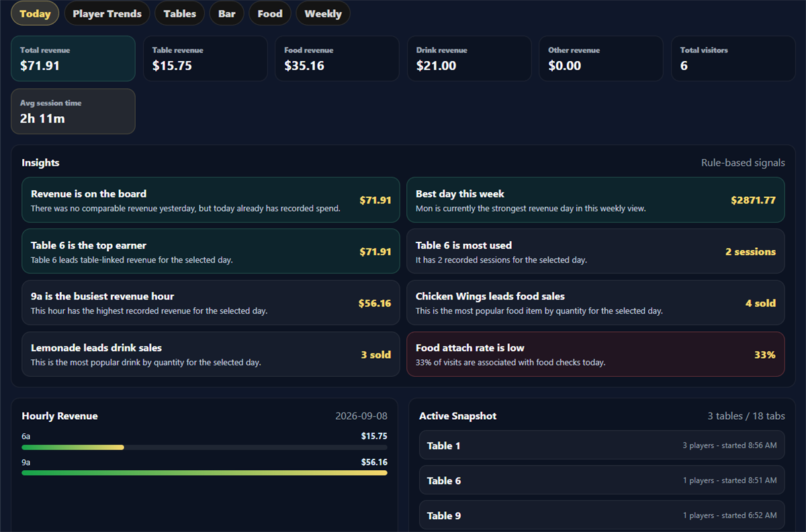
Task: Click the Active Snapshot heading
Action: (x=457, y=416)
